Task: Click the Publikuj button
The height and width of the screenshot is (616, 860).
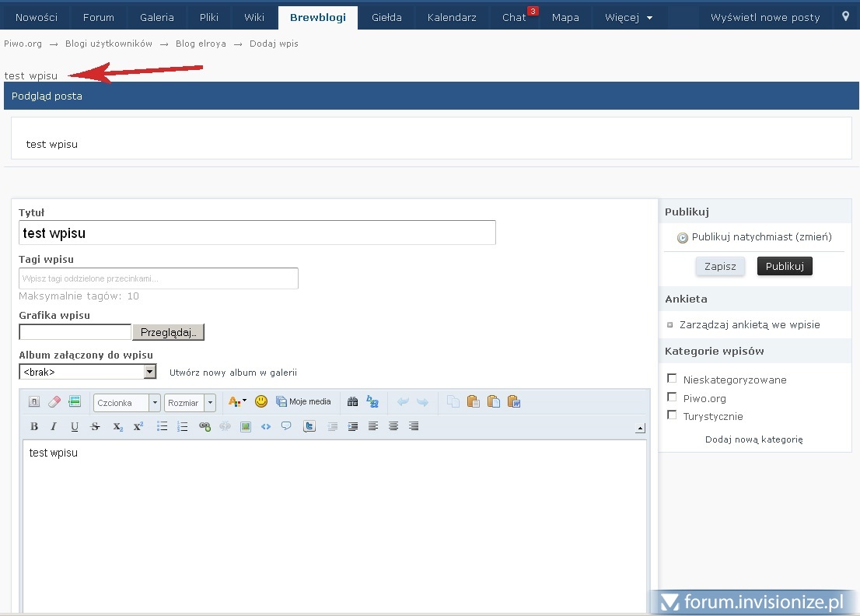Action: [784, 266]
